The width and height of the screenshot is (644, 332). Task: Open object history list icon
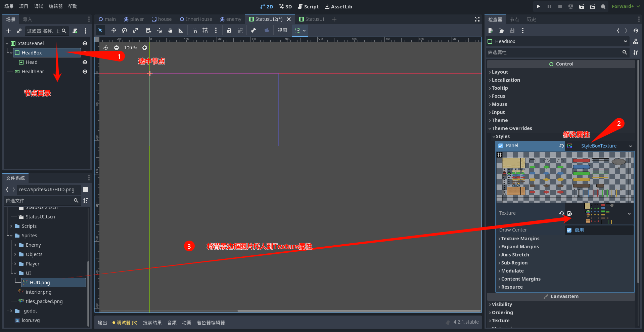point(636,31)
